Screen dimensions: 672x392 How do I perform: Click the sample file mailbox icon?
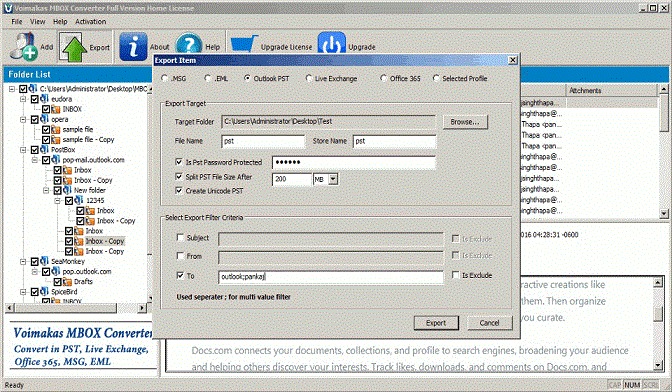(56, 129)
